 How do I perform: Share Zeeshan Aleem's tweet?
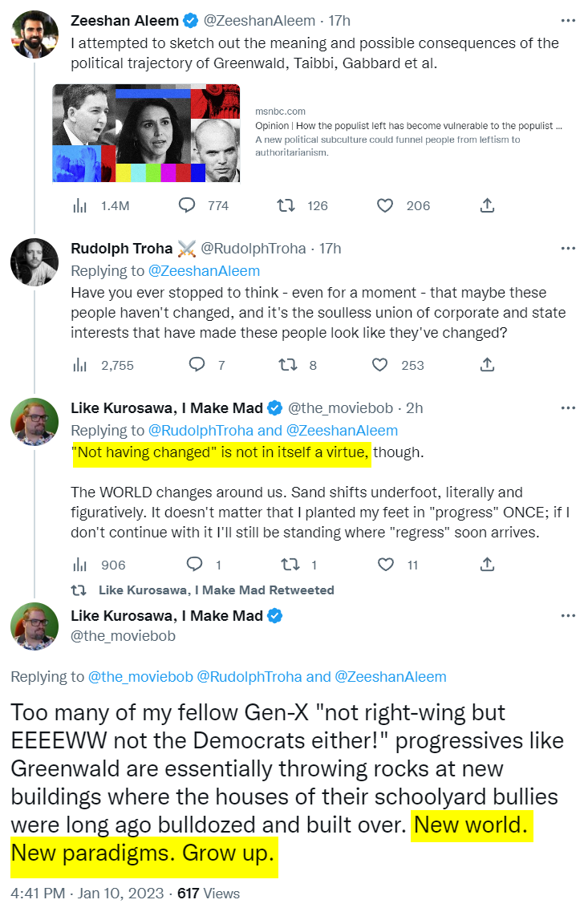click(486, 205)
